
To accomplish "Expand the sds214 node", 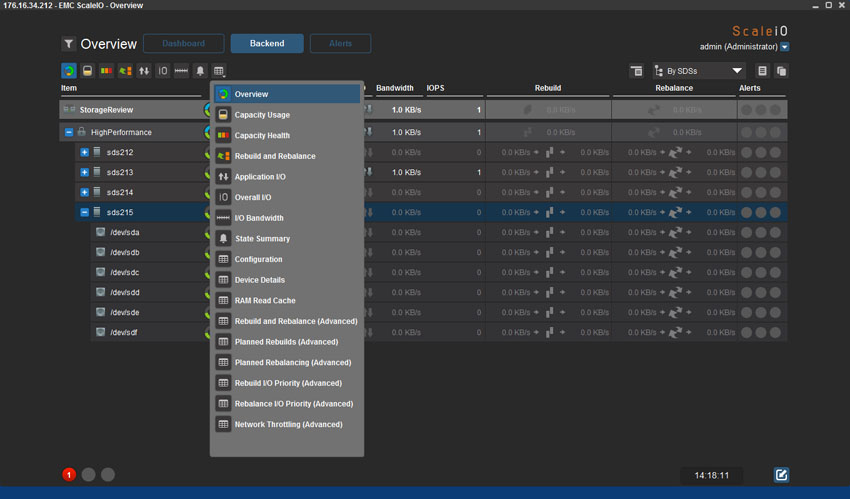I will coord(85,192).
